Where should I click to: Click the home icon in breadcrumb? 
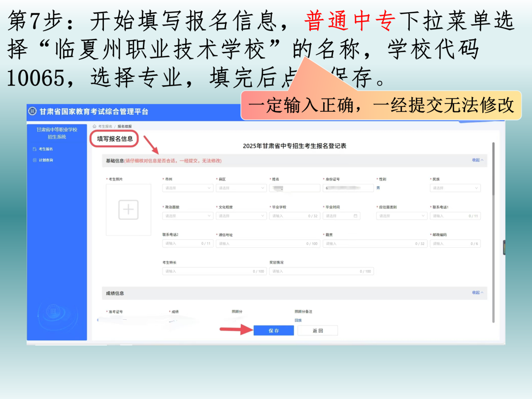tap(94, 126)
